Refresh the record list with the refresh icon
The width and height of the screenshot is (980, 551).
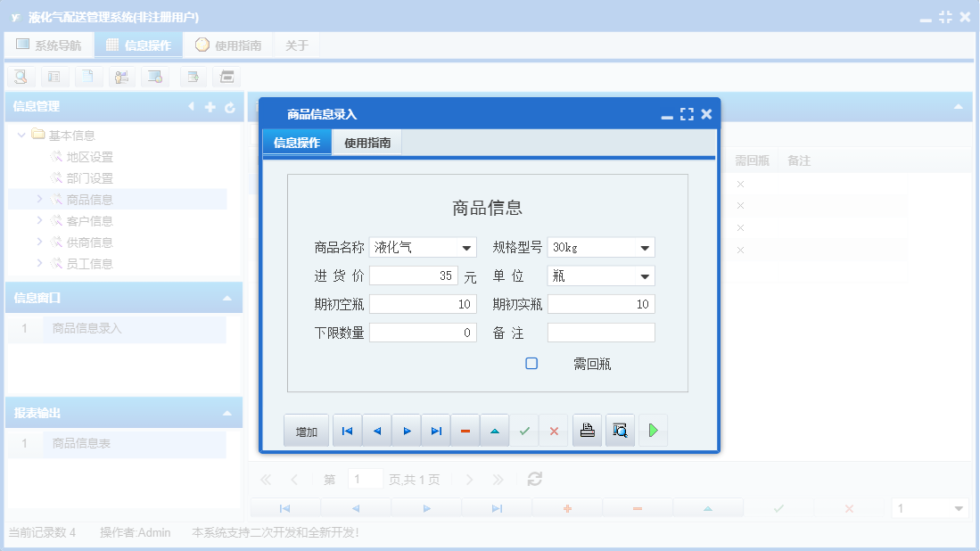point(533,478)
